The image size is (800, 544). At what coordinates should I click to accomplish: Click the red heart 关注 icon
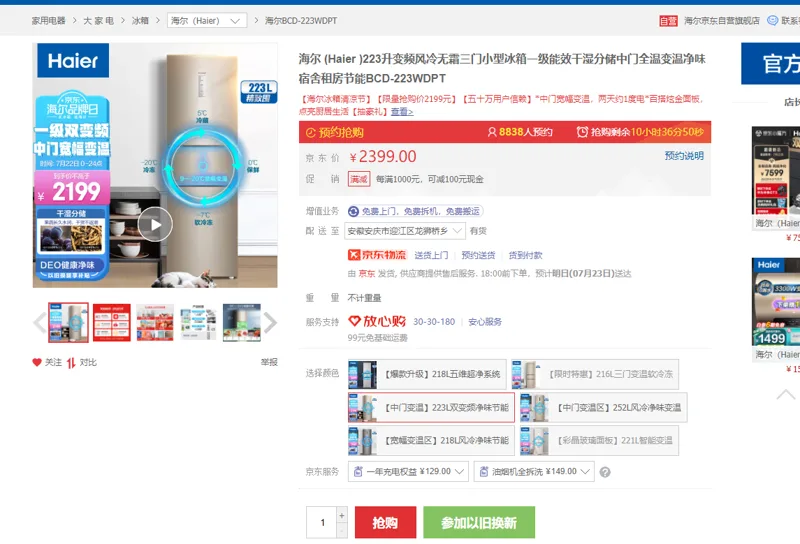pyautogui.click(x=37, y=362)
